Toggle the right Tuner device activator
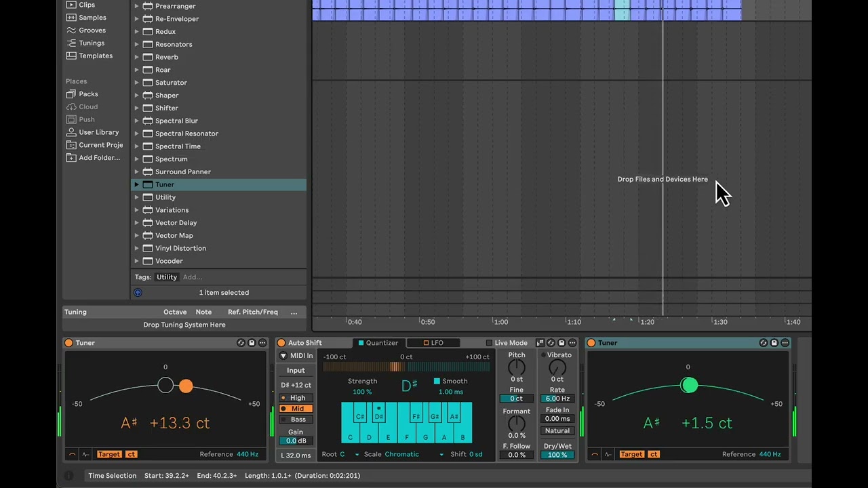 (591, 343)
